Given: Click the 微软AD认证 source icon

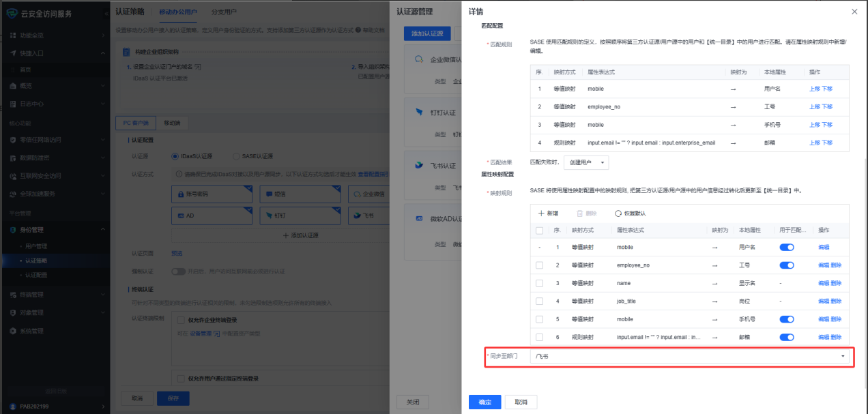Looking at the screenshot, I should 420,219.
